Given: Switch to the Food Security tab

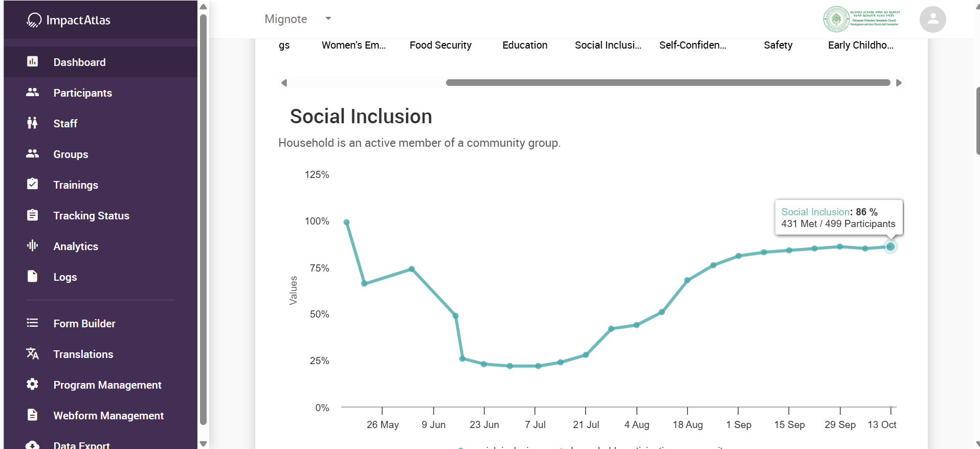Looking at the screenshot, I should click(x=440, y=45).
